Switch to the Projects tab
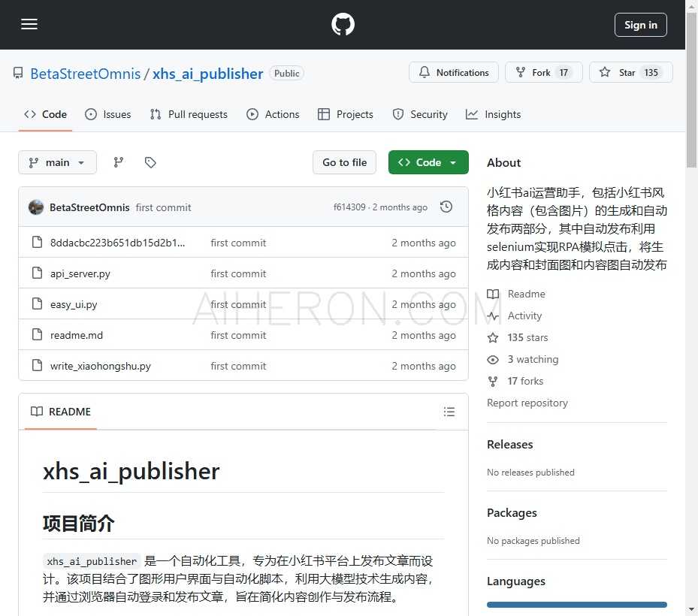The width and height of the screenshot is (698, 616). 345,114
